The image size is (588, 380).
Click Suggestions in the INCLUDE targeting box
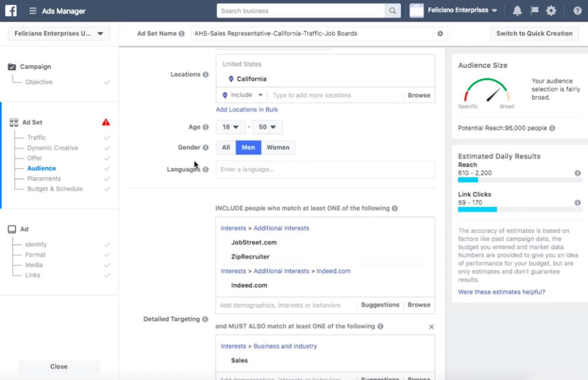click(x=380, y=305)
